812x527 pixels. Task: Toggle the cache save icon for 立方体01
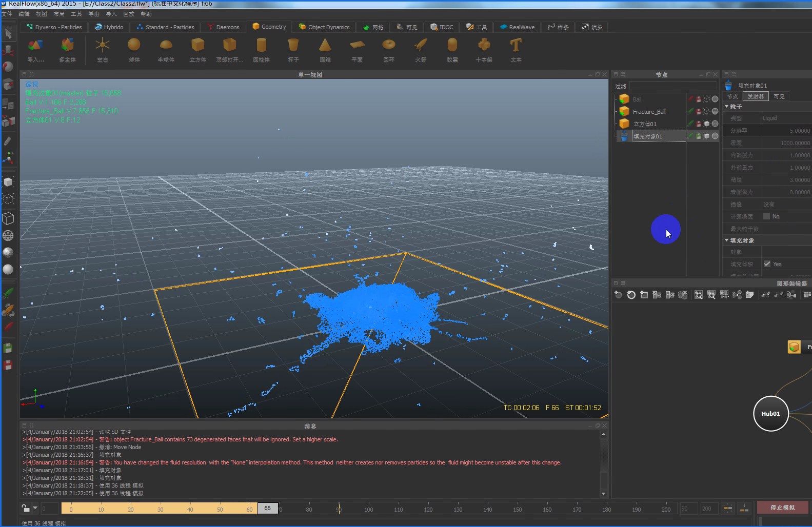[699, 124]
